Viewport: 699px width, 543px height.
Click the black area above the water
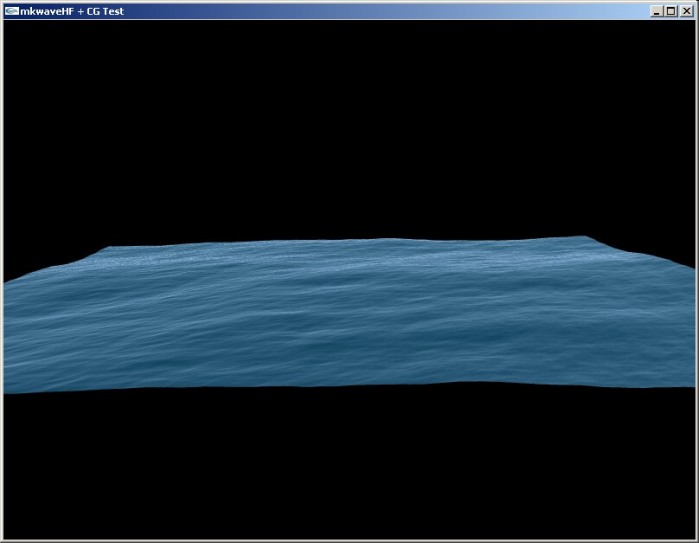tap(350, 130)
